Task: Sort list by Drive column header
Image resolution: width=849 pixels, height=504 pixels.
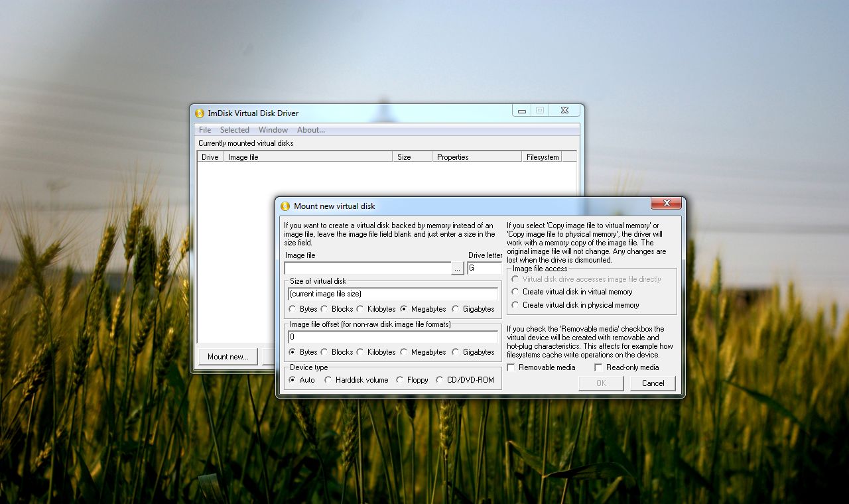Action: tap(210, 157)
